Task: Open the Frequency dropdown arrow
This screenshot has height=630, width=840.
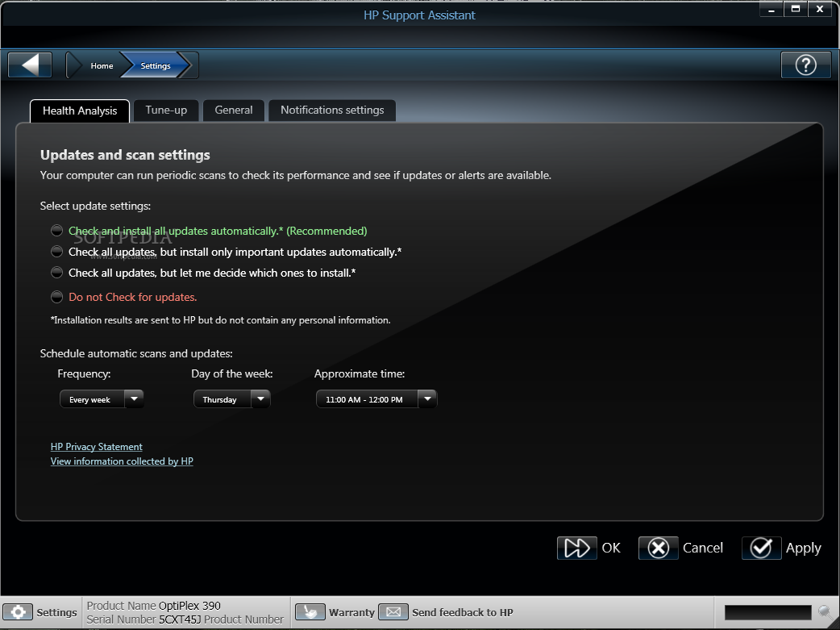Action: point(134,399)
